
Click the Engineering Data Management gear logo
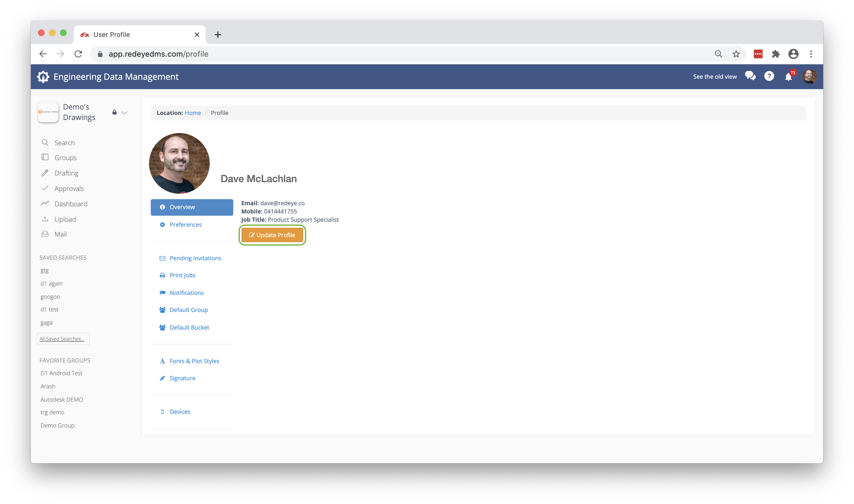pos(43,77)
